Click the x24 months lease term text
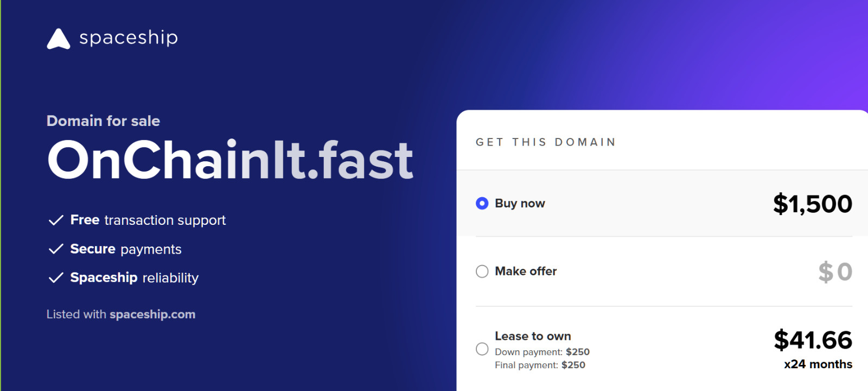This screenshot has width=868, height=391. [x=818, y=363]
